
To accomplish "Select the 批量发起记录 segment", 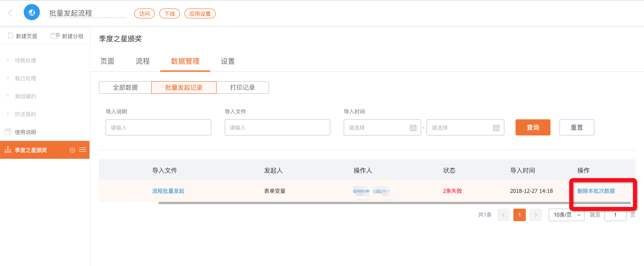I will click(184, 87).
